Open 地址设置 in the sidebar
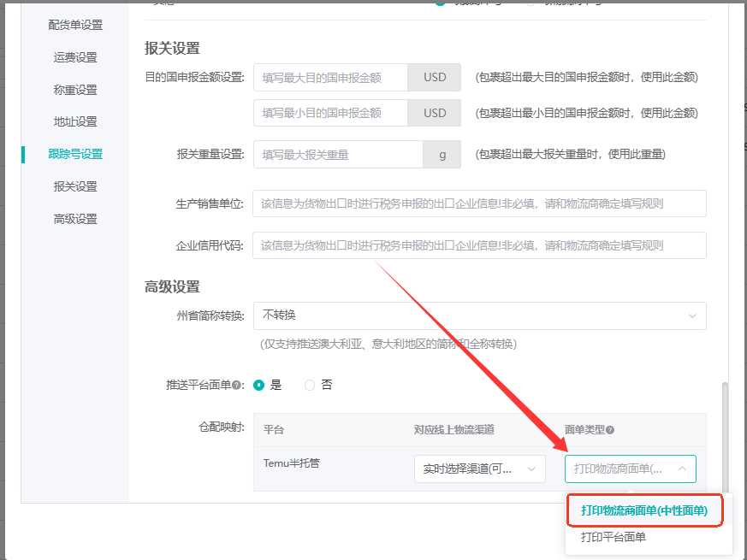 [x=75, y=121]
